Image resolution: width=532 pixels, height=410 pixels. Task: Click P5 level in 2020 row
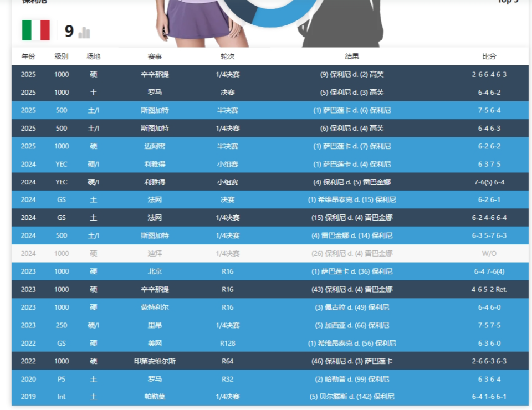(62, 380)
